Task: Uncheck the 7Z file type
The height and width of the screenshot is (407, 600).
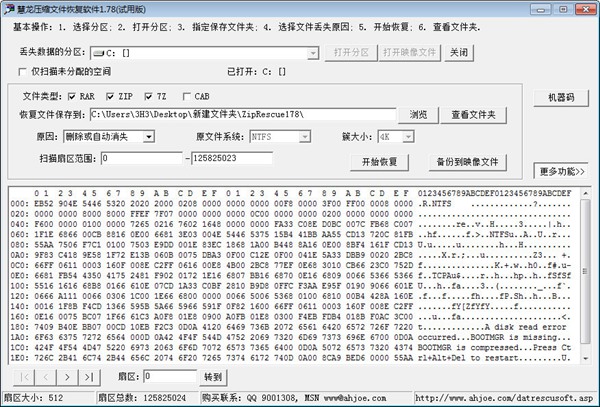Action: (148, 96)
